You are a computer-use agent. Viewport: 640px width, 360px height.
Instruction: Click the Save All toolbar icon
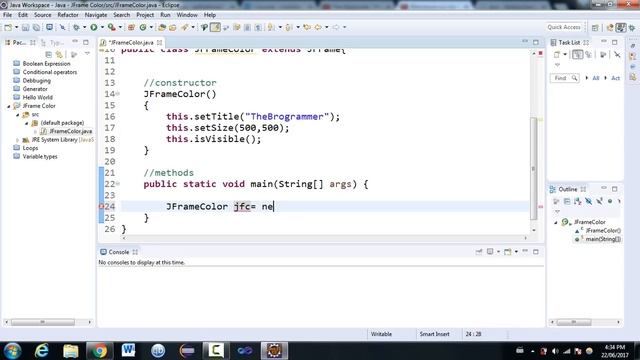[x=36, y=27]
